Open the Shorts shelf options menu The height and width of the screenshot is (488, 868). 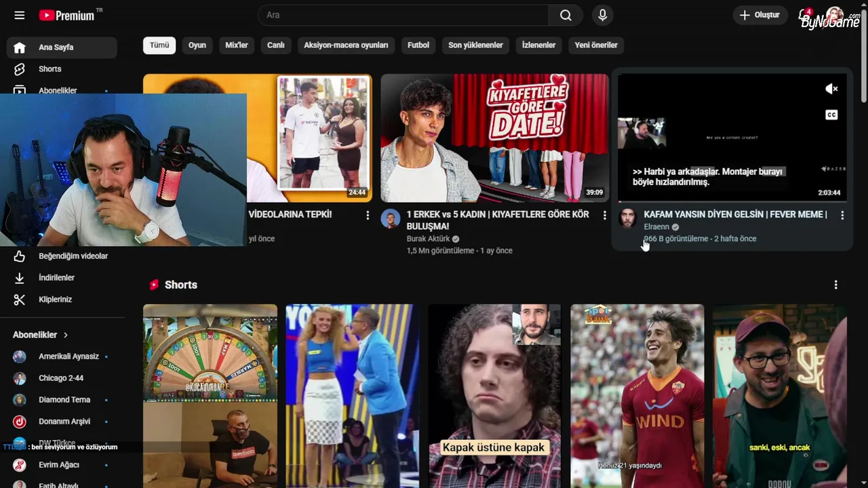[835, 285]
